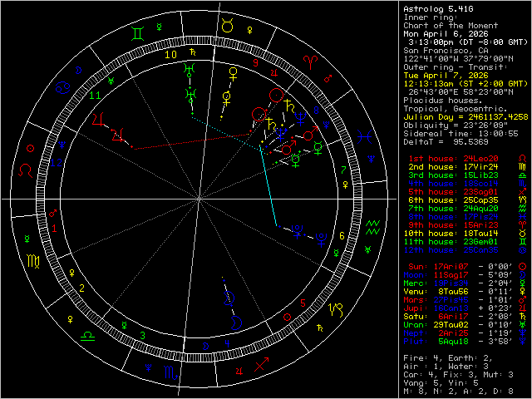This screenshot has width=532, height=399.
Task: Select the "10th house: 18Tau14" row
Action: [449, 231]
